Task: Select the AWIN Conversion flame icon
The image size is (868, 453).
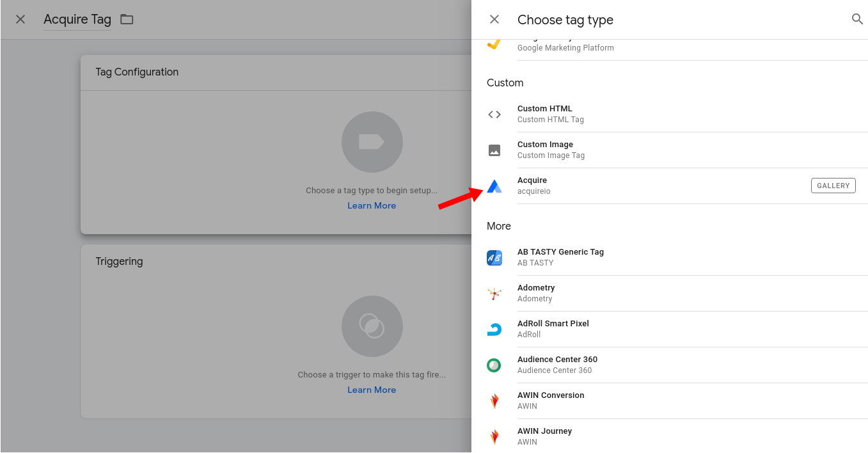Action: pos(494,401)
